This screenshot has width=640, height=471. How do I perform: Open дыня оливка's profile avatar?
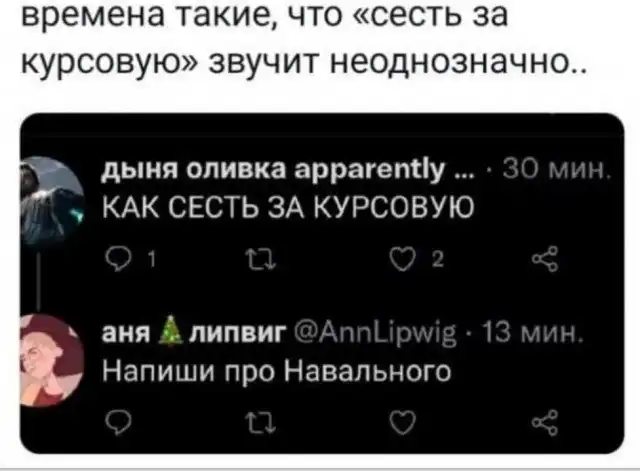point(52,201)
